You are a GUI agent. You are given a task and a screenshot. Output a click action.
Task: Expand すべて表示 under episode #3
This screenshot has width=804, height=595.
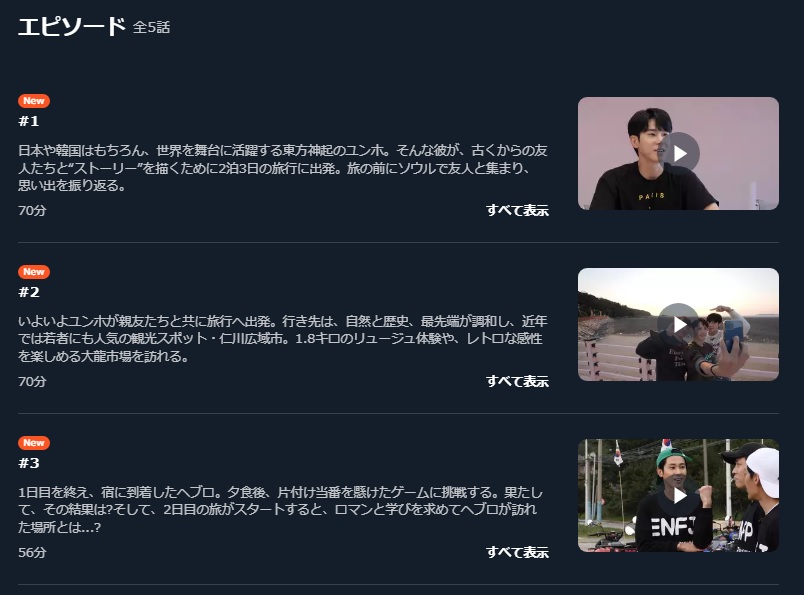(x=517, y=552)
